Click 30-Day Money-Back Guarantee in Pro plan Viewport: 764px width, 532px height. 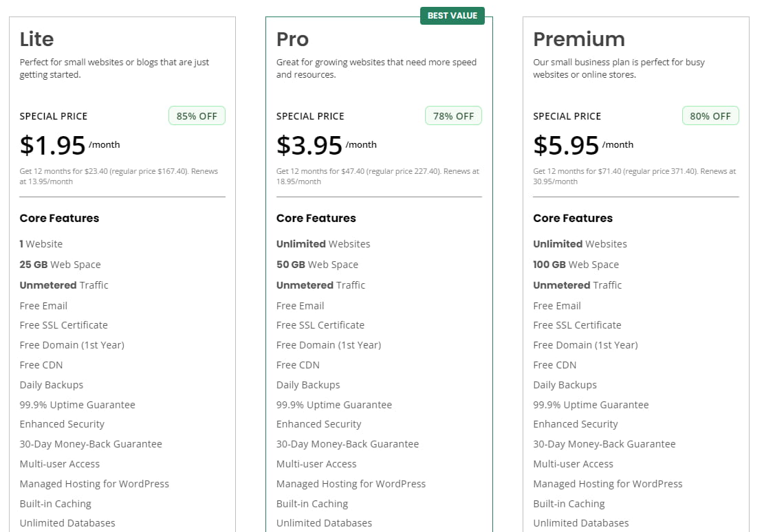click(347, 444)
